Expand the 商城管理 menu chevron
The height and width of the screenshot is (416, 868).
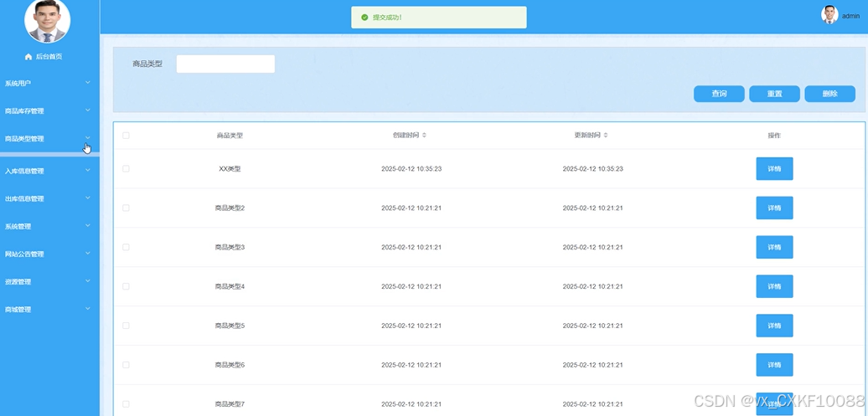click(x=87, y=309)
